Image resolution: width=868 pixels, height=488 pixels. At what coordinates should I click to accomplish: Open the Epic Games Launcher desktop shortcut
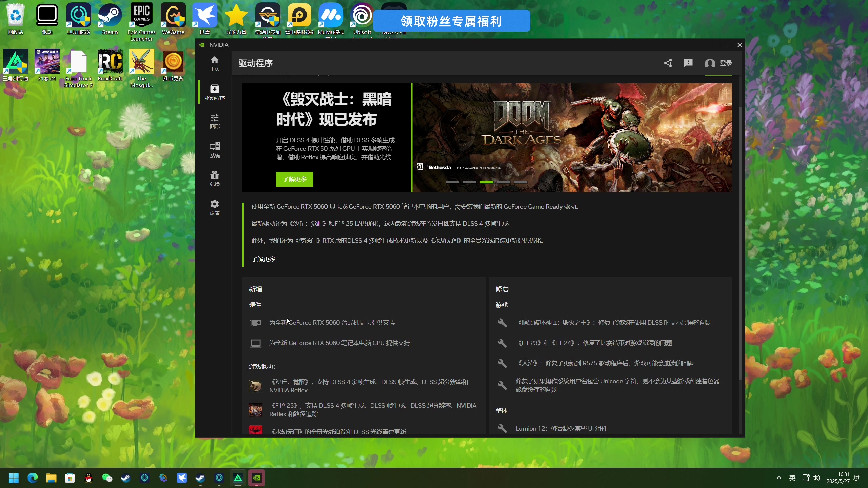click(142, 22)
